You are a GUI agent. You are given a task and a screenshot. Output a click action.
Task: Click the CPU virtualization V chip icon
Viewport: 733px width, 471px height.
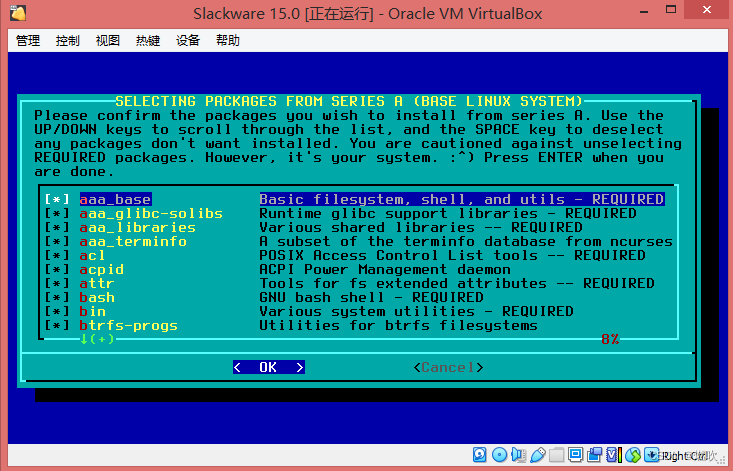point(614,455)
